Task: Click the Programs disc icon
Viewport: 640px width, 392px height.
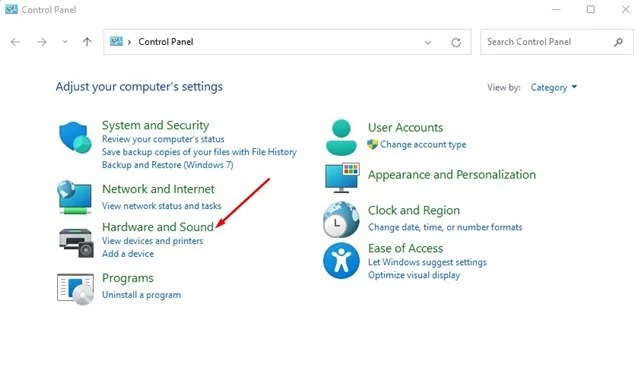Action: 76,289
